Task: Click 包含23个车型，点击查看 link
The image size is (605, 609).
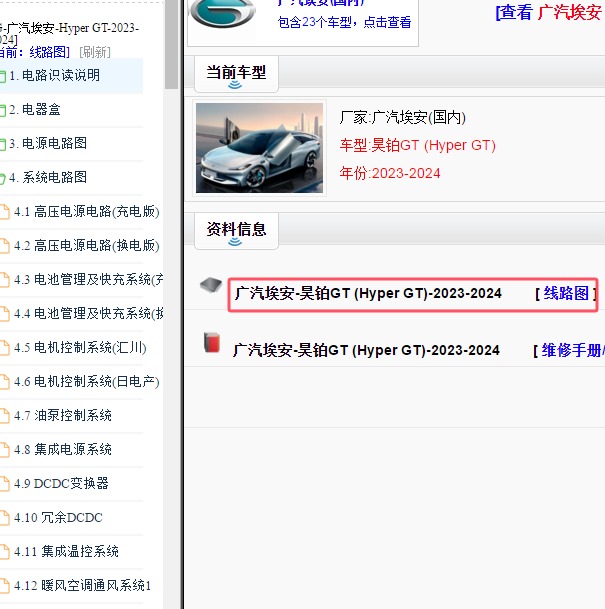Action: coord(344,22)
